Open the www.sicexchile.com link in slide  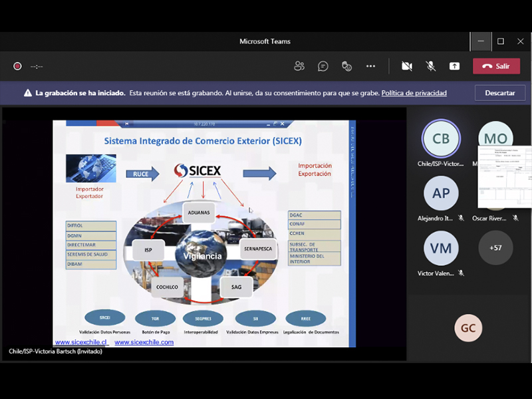point(144,342)
